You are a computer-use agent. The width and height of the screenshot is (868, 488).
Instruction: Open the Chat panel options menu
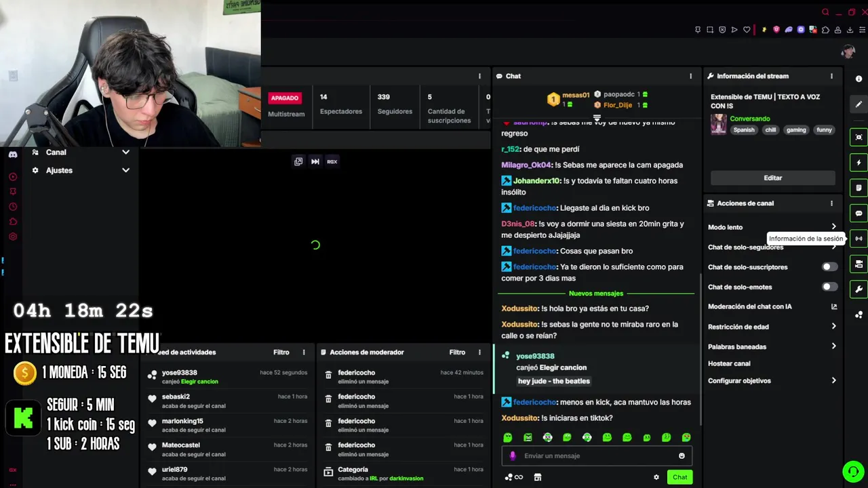[691, 76]
